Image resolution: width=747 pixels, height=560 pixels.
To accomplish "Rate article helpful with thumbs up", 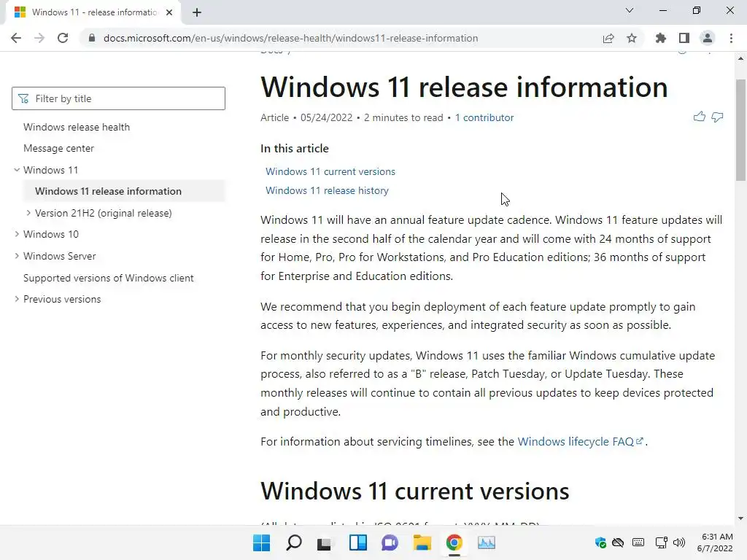I will pos(700,117).
